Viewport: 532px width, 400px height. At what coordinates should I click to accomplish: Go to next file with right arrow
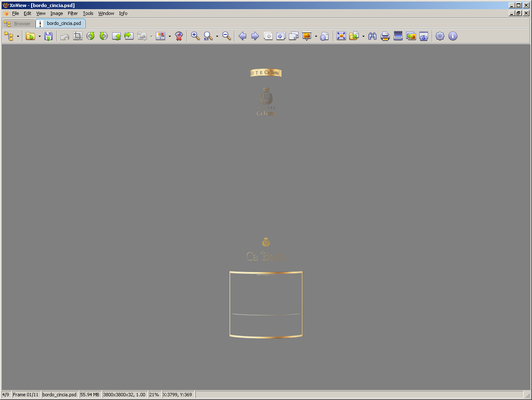(255, 36)
